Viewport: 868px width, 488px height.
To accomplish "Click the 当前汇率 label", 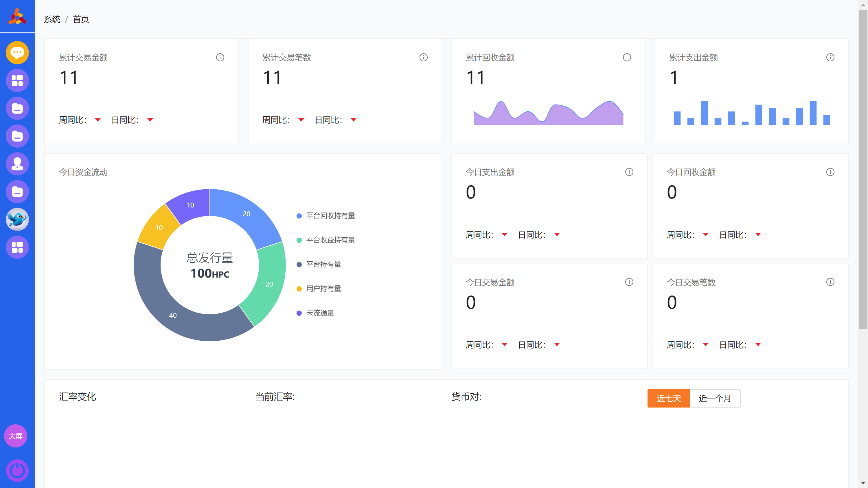I will (275, 397).
